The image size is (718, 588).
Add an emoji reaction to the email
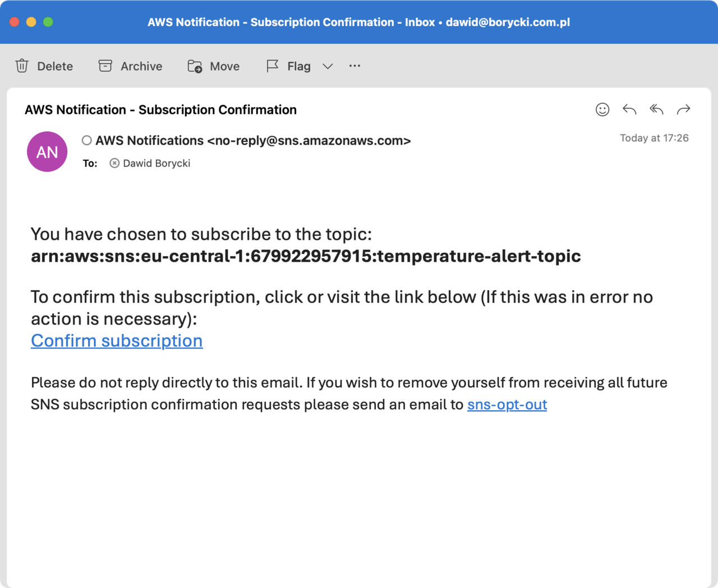[602, 110]
